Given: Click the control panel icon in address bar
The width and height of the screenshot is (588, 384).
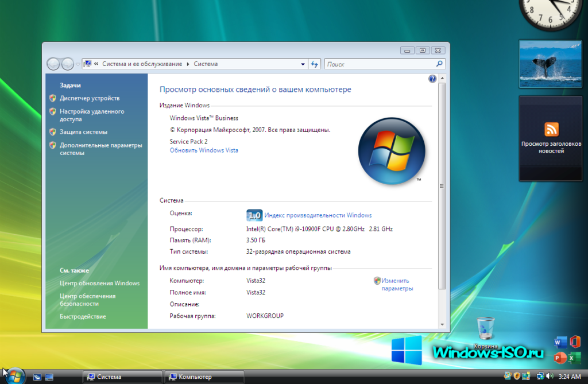Looking at the screenshot, I should tap(87, 64).
